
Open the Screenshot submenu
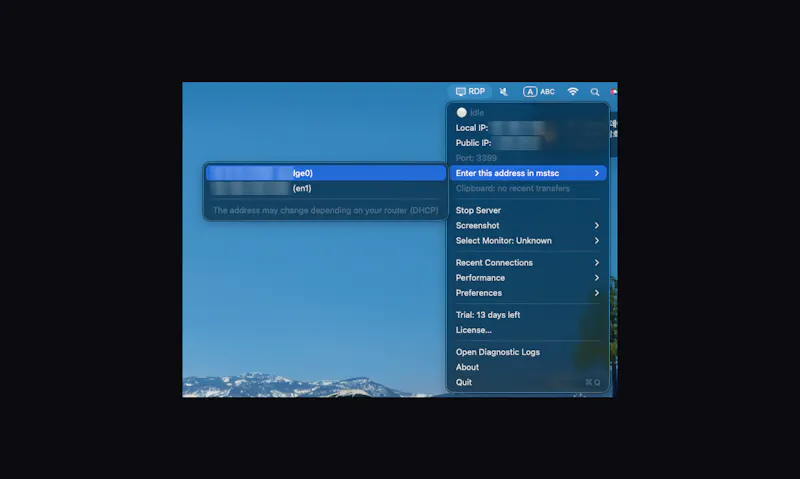(x=528, y=225)
